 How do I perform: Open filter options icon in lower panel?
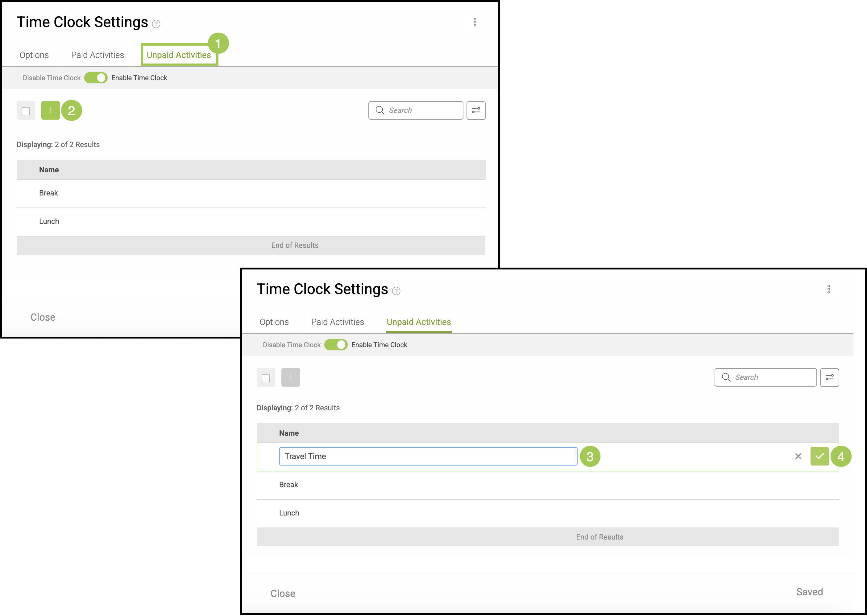(x=829, y=377)
